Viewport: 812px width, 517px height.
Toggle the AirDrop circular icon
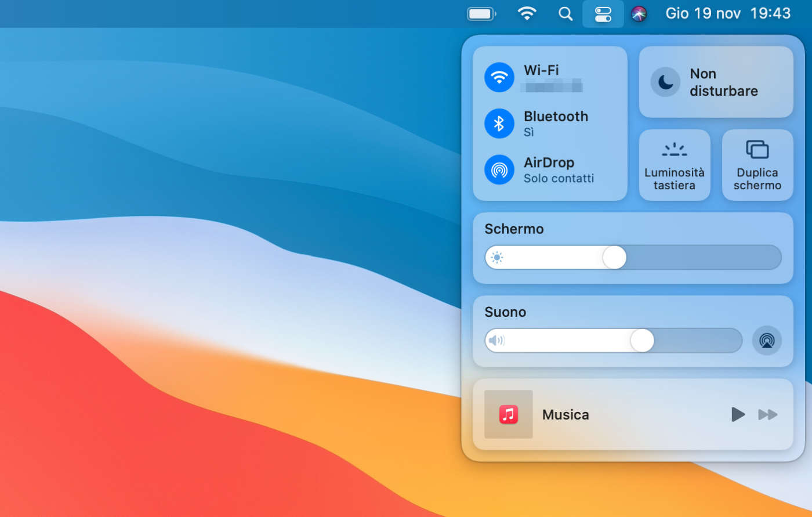click(499, 169)
